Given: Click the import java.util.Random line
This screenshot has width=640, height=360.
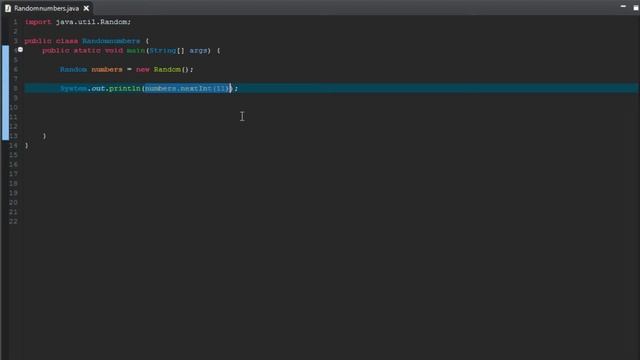Looking at the screenshot, I should coord(78,22).
